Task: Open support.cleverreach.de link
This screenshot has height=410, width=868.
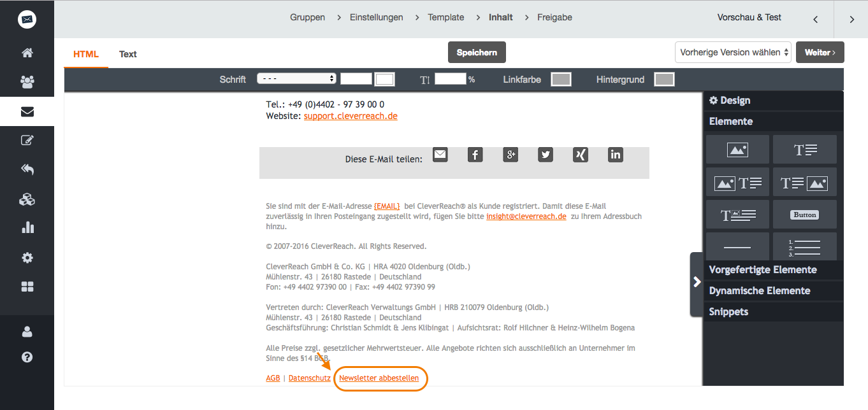Action: [351, 116]
